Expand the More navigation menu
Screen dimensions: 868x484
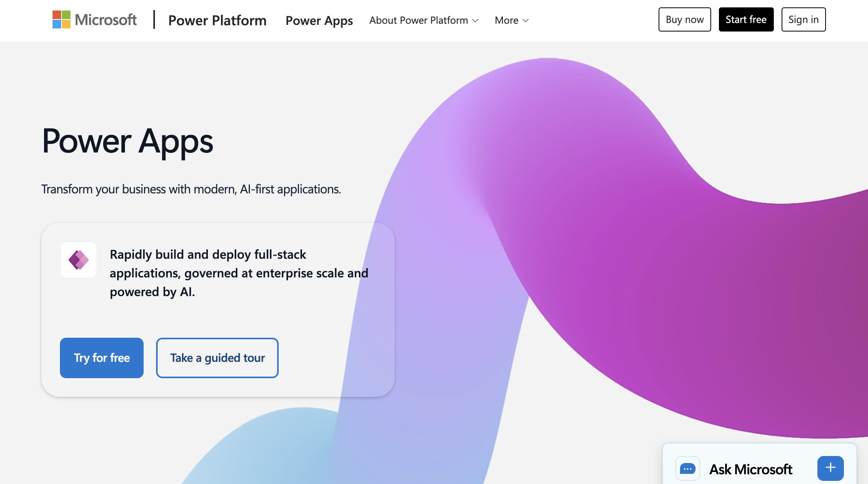[x=511, y=20]
